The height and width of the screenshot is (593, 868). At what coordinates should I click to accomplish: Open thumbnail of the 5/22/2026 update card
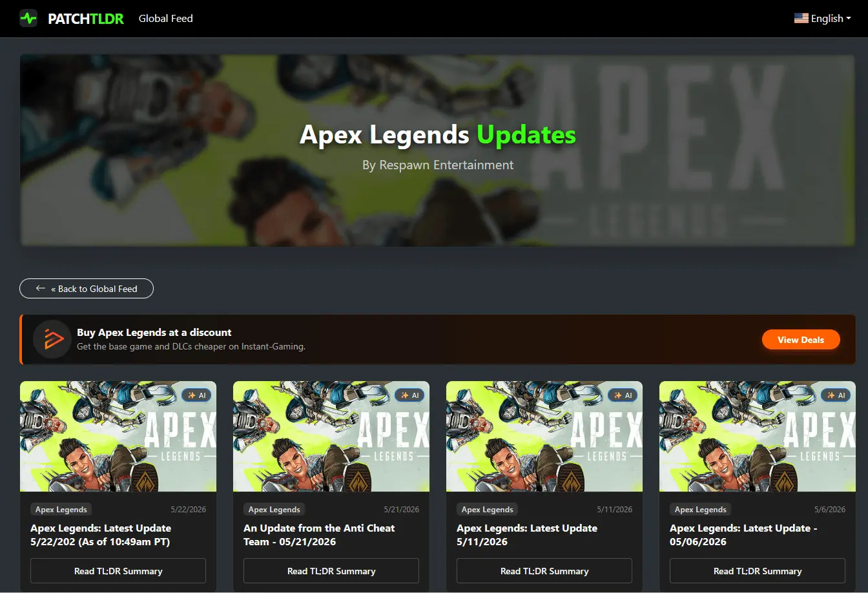pyautogui.click(x=118, y=436)
